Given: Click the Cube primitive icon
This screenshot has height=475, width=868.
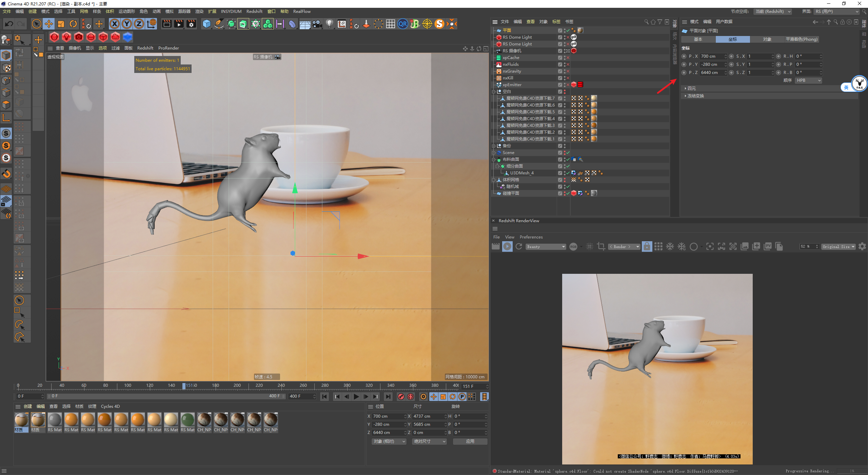Looking at the screenshot, I should pyautogui.click(x=206, y=24).
